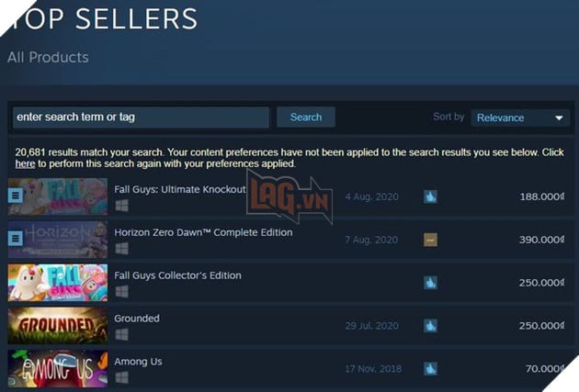Follow the 'here' link to apply preferences
The image size is (579, 392).
pyautogui.click(x=25, y=163)
